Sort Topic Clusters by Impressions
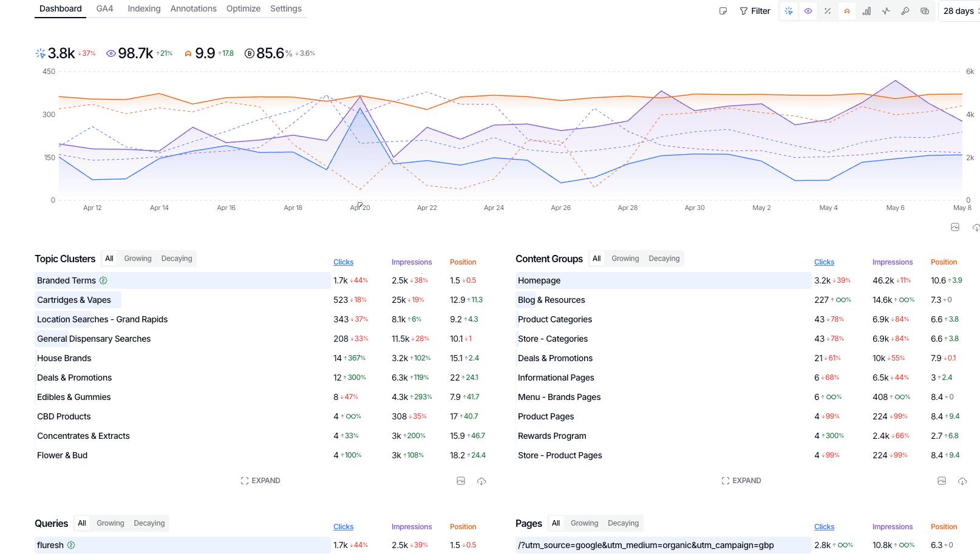The width and height of the screenshot is (980, 556). coord(412,262)
